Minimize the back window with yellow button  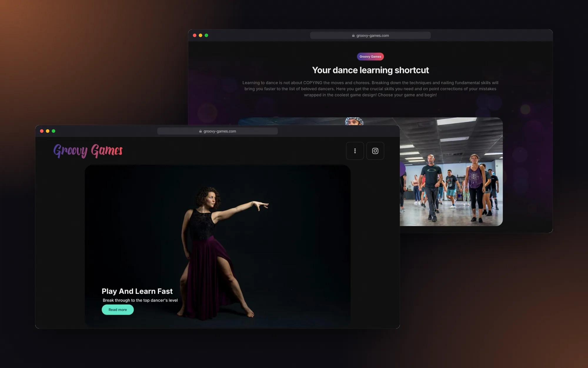201,35
